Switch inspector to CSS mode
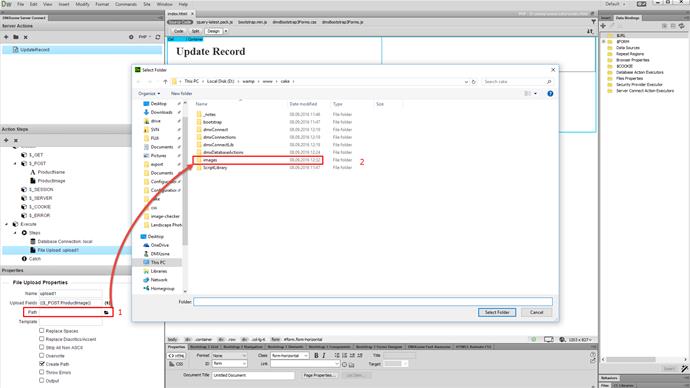The image size is (690, 388). pos(176,364)
